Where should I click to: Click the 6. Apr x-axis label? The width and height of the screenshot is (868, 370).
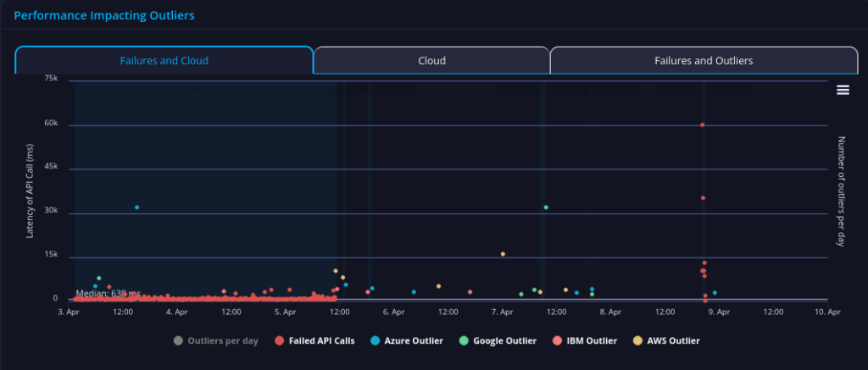click(x=393, y=312)
